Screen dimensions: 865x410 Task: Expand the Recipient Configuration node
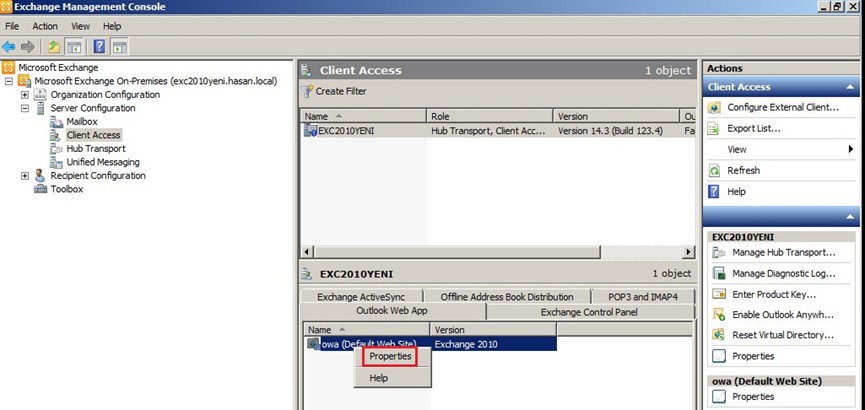pos(25,175)
